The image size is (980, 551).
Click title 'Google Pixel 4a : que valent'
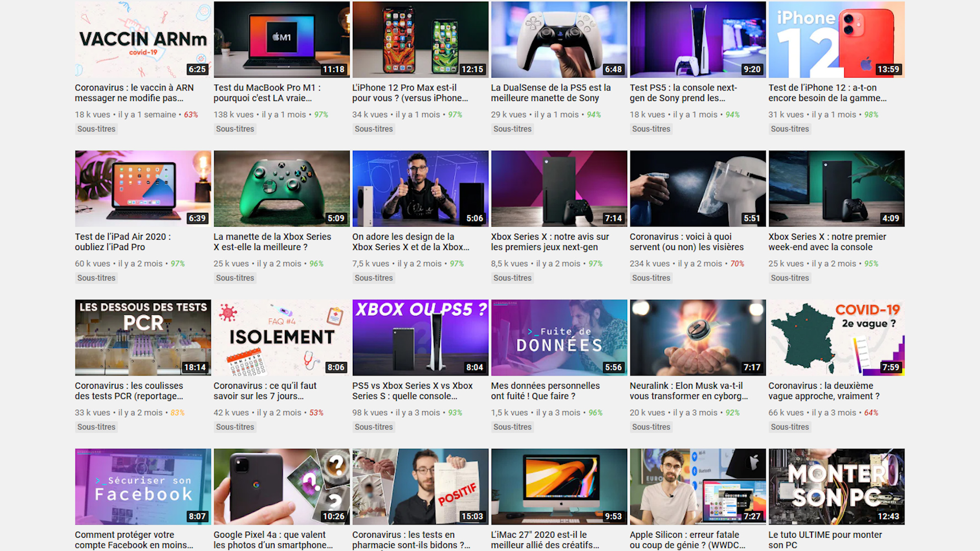click(273, 540)
